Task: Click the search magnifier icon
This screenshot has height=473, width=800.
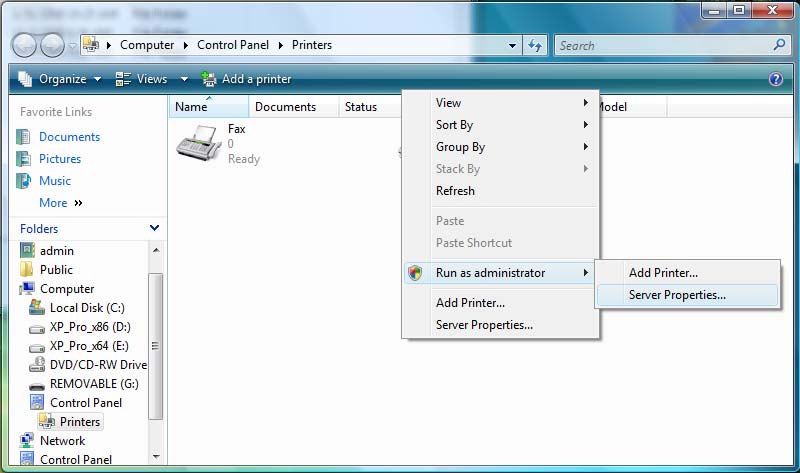Action: [x=779, y=45]
